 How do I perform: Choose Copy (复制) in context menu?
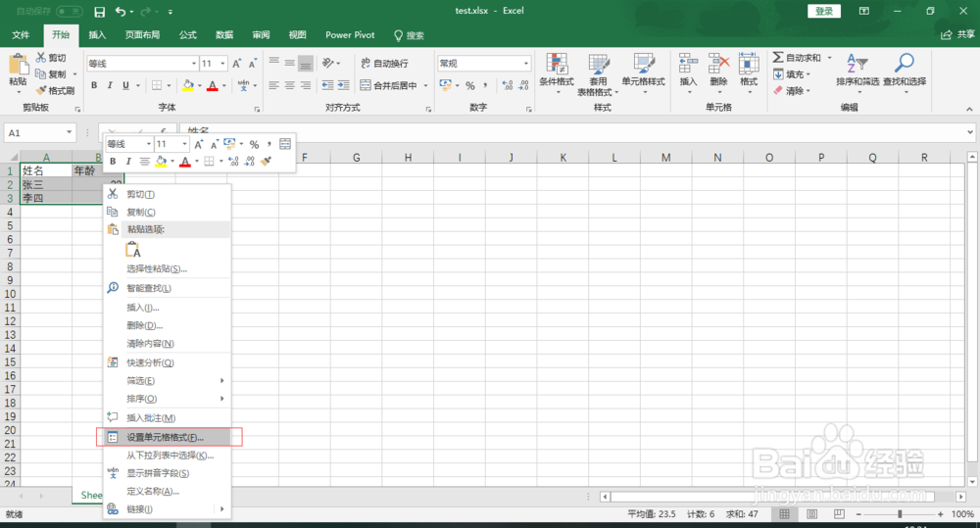(167, 212)
